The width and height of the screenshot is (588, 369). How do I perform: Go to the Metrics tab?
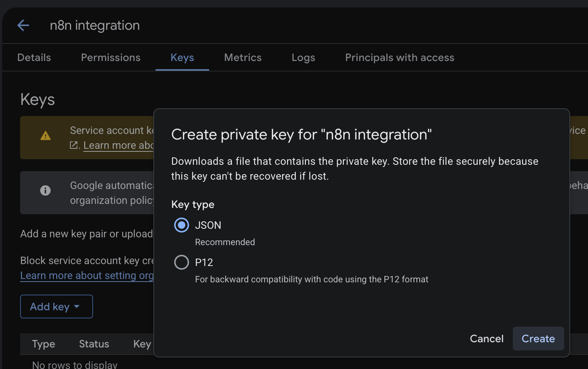(x=243, y=58)
